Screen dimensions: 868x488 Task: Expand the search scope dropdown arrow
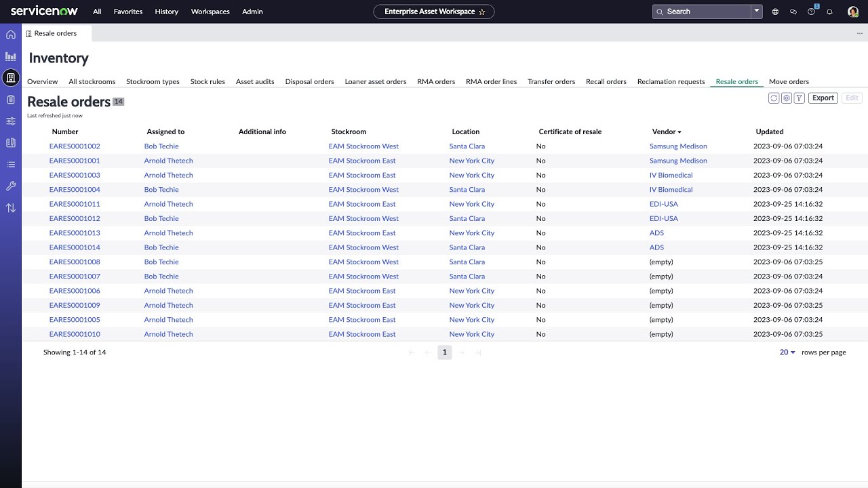coord(757,12)
